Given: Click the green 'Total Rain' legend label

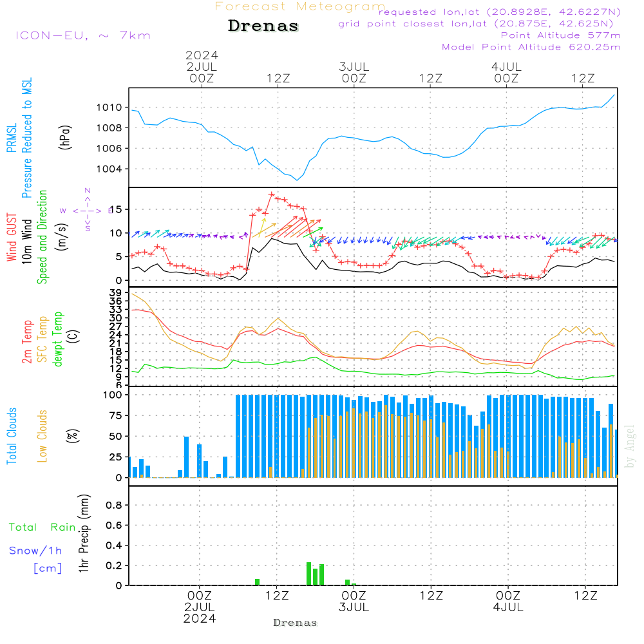Looking at the screenshot, I should 43,527.
